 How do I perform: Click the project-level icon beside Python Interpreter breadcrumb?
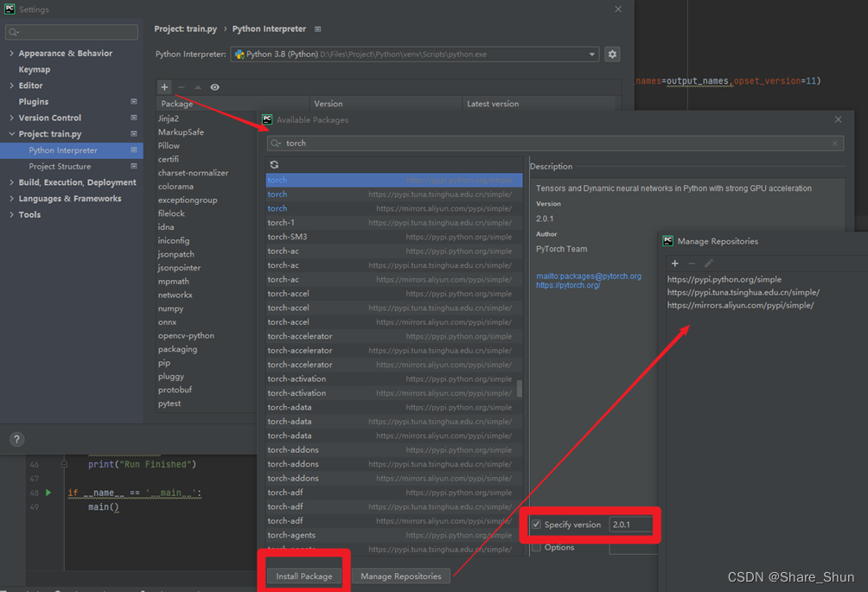coord(318,29)
